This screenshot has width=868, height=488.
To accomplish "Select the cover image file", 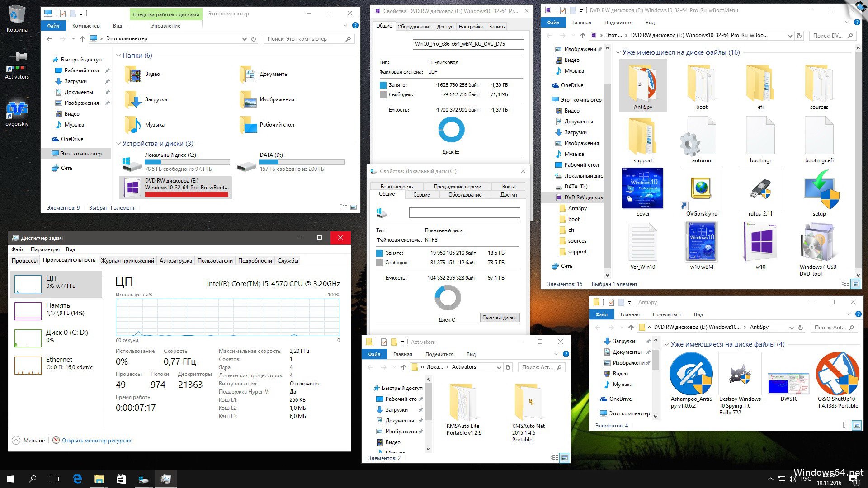I will click(643, 192).
